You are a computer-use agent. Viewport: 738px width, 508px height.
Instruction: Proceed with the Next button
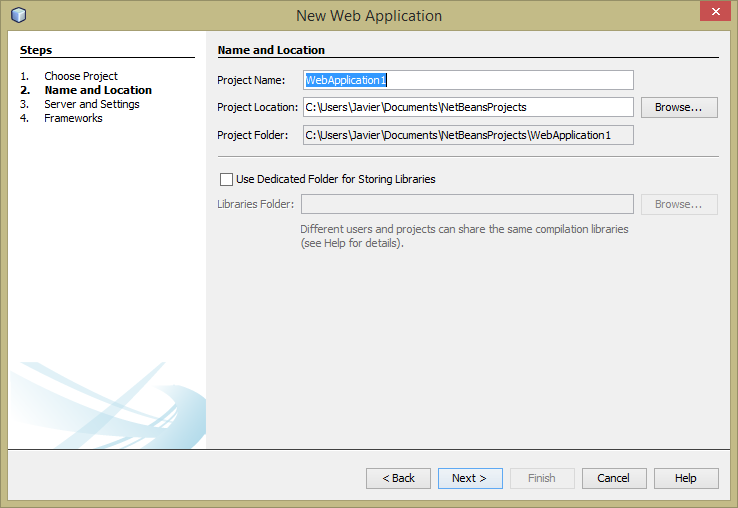[469, 478]
